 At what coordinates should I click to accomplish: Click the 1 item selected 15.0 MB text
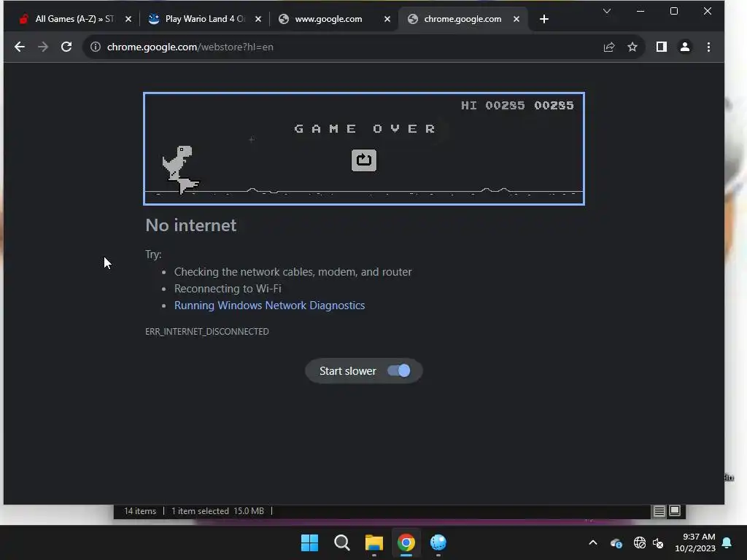(217, 511)
